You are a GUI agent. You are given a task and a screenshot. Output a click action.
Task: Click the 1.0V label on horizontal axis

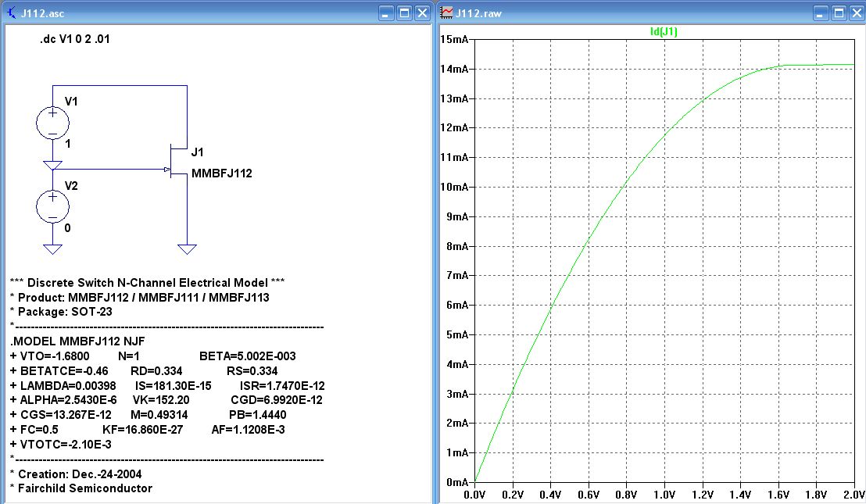[x=664, y=495]
